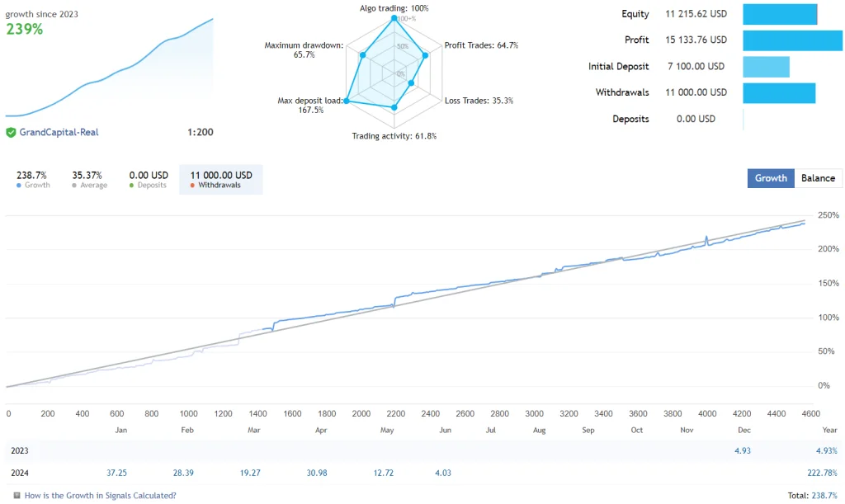Toggle the Deposits series legend
This screenshot has height=504, width=845.
149,179
